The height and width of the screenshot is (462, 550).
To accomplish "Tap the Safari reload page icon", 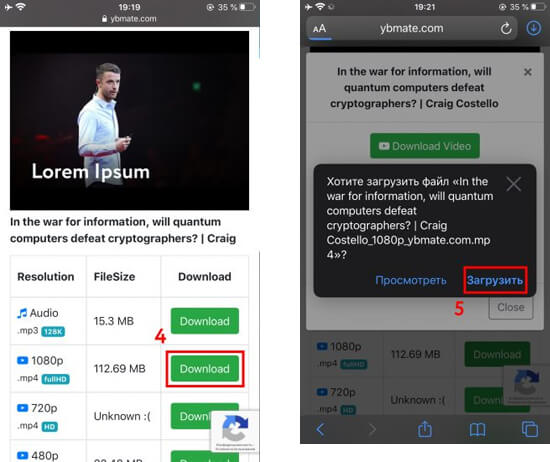I will pyautogui.click(x=505, y=28).
